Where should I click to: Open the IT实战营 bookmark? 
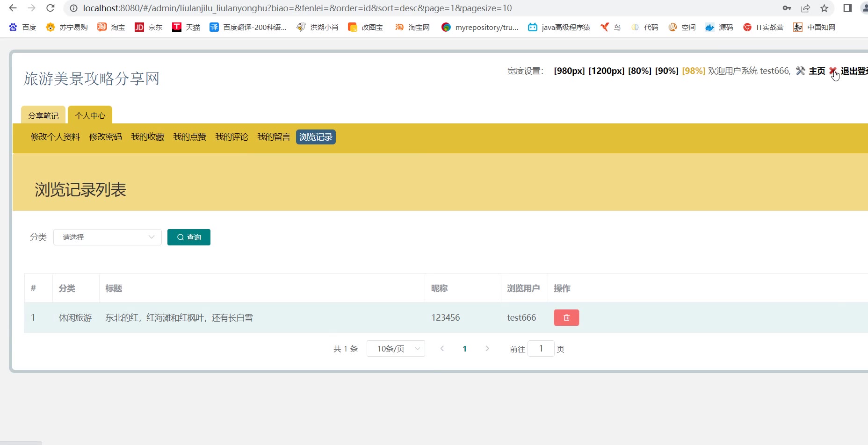763,27
